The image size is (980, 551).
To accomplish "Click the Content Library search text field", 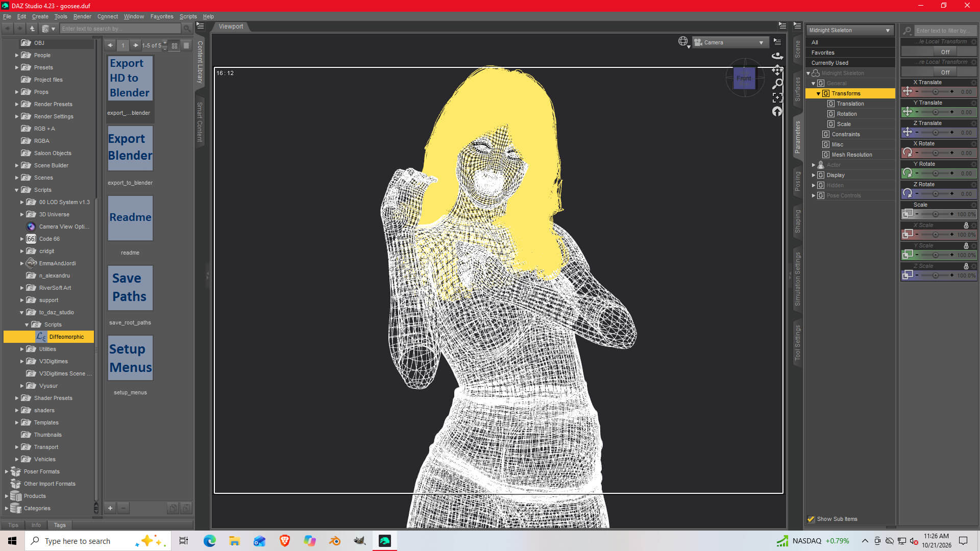I will point(120,29).
